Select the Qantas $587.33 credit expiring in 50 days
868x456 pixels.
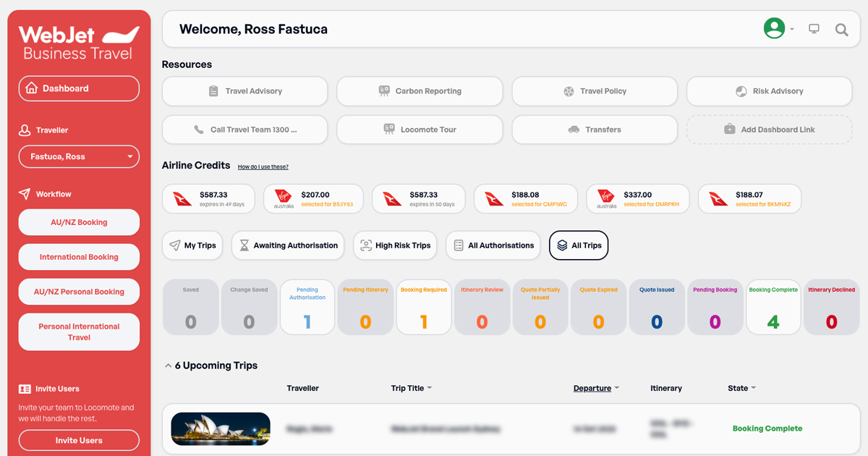[418, 199]
